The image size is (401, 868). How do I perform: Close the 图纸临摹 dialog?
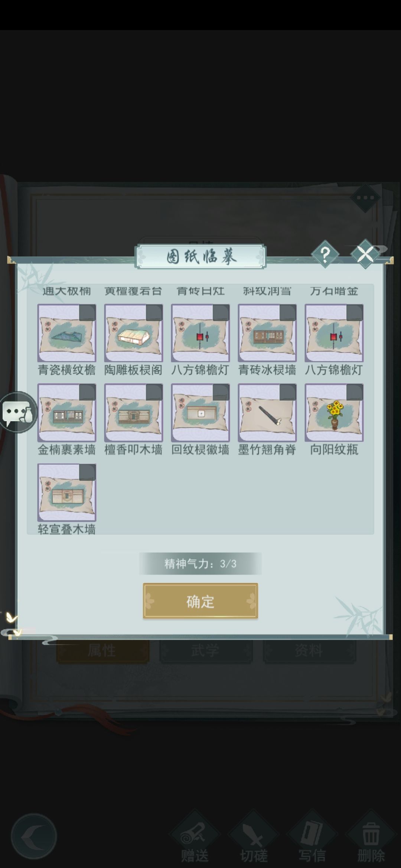pyautogui.click(x=366, y=254)
